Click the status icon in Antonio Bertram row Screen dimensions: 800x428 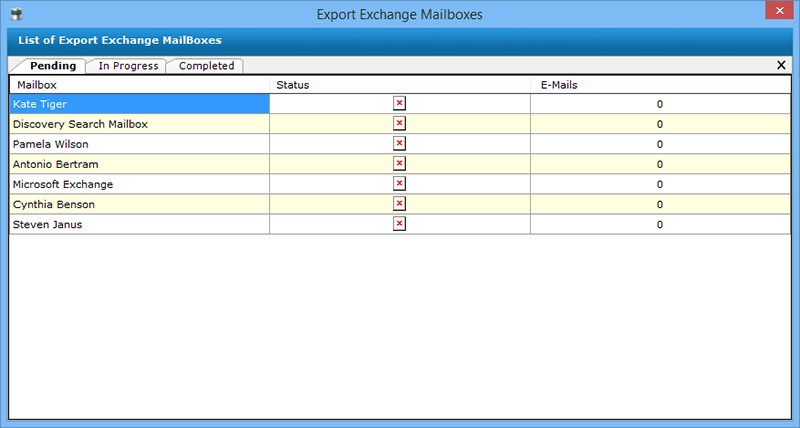point(399,164)
